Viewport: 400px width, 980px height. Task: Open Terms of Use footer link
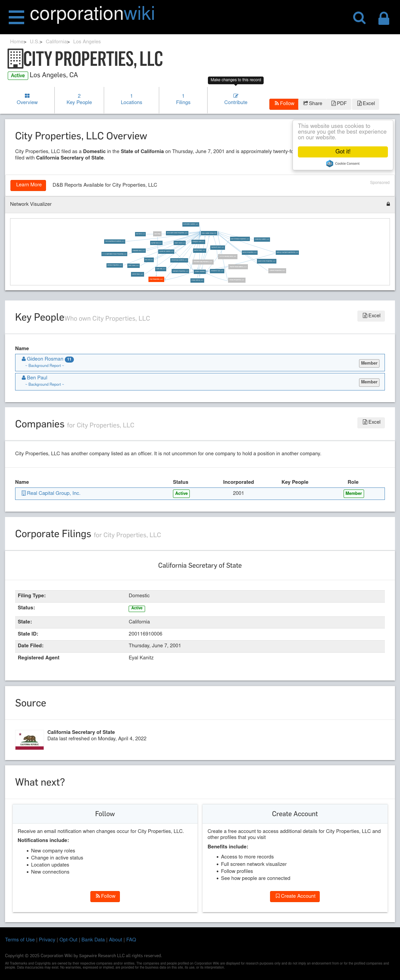point(20,940)
